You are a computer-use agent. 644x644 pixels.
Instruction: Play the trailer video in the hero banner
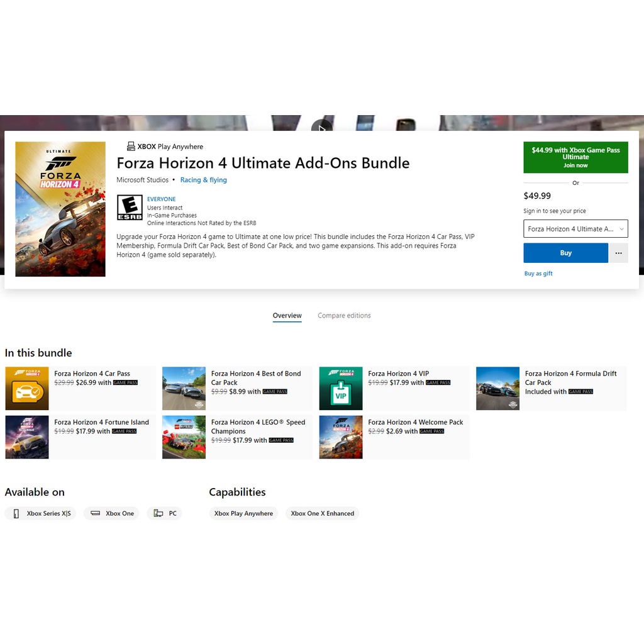(321, 125)
